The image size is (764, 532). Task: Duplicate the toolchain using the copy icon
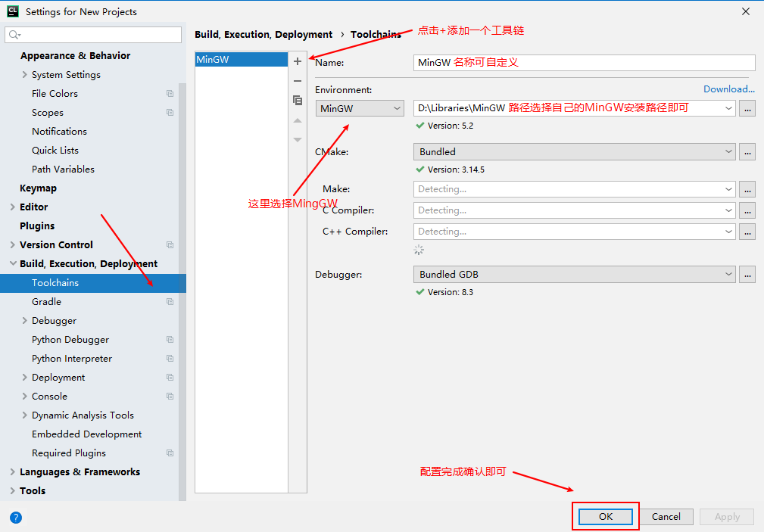298,100
